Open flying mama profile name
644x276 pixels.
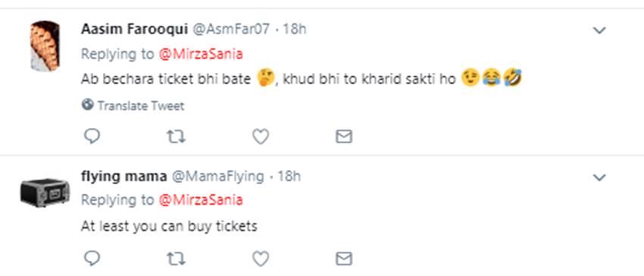(123, 177)
